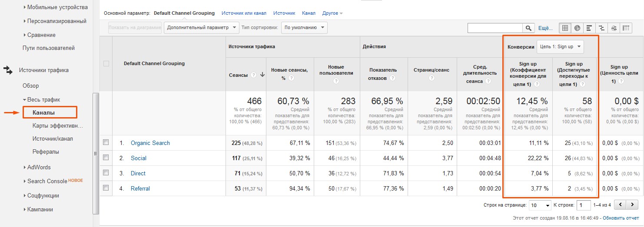The height and width of the screenshot is (227, 644).
Task: Switch primary dimension to Источник или канал
Action: pyautogui.click(x=244, y=13)
